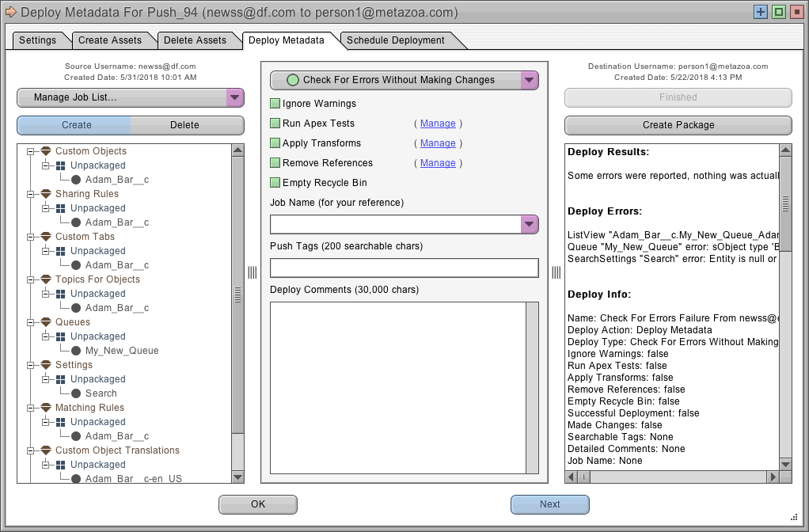Click the package grid icon under Custom Tabs

pyautogui.click(x=60, y=251)
